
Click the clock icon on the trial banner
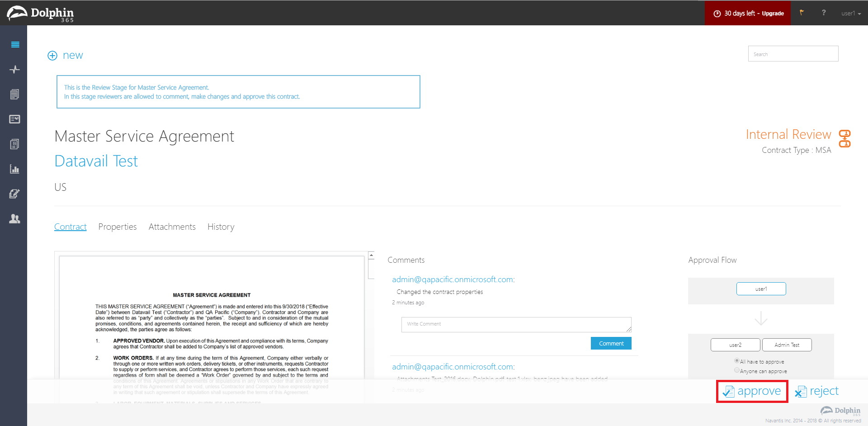(717, 14)
